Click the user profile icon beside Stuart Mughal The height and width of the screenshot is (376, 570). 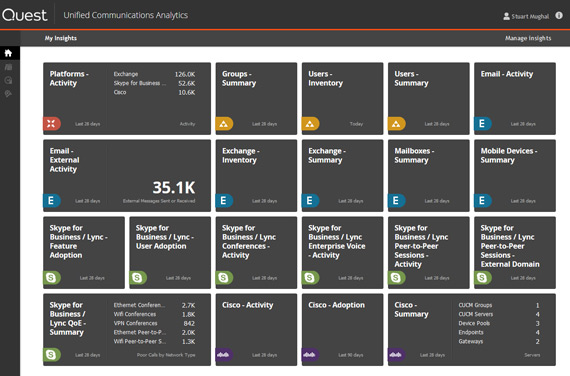click(506, 16)
